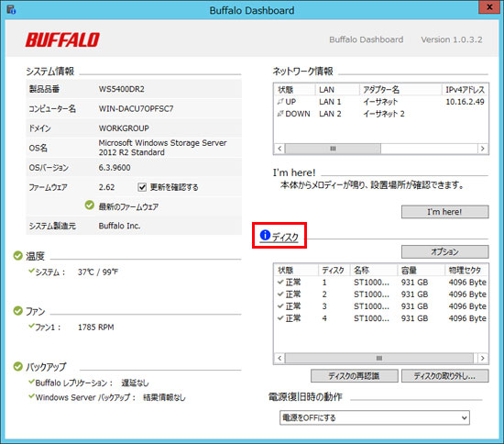The image size is (504, 444).
Task: Click the 状態 column header in network list
Action: pyautogui.click(x=294, y=90)
